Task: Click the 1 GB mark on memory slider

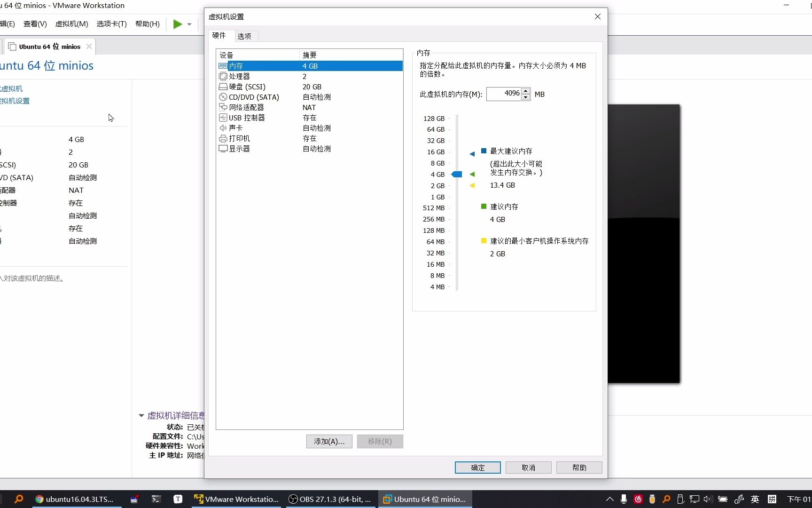Action: coord(437,197)
